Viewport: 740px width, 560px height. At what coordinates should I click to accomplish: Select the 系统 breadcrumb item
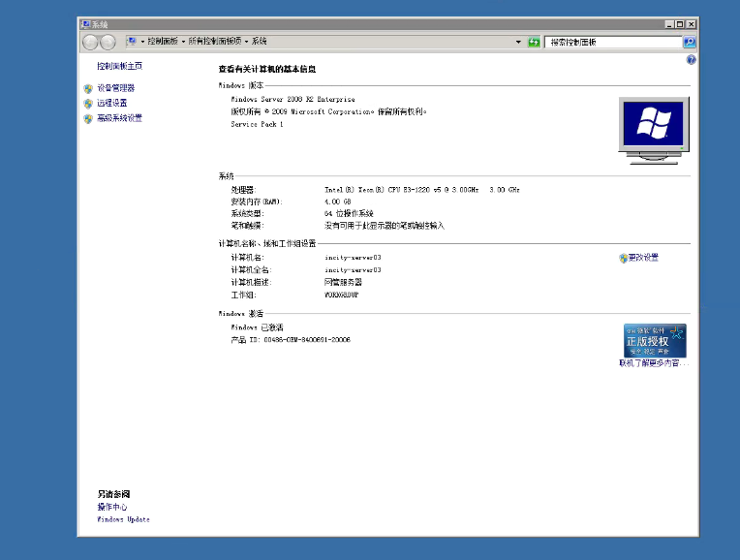pos(259,42)
